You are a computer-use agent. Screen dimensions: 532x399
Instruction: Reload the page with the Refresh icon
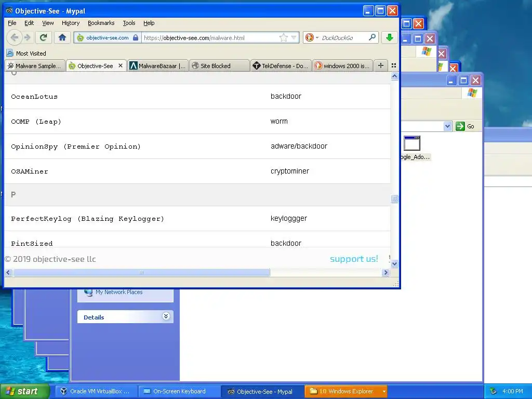[43, 37]
